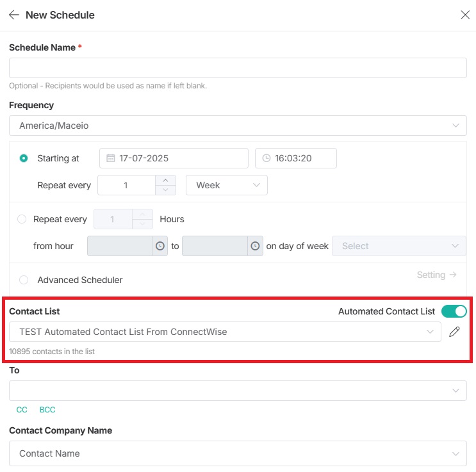
Task: Open the America/Maceio timezone dropdown
Action: pyautogui.click(x=238, y=126)
